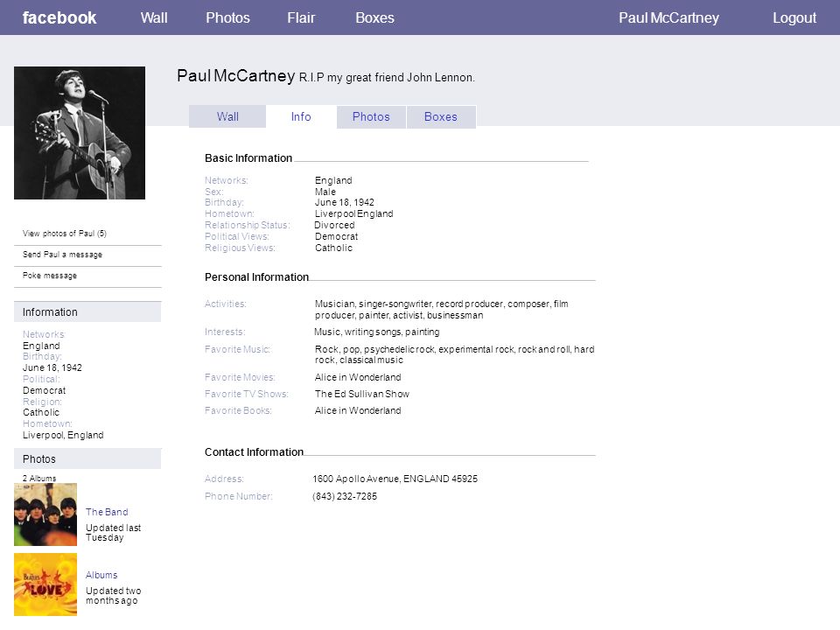The image size is (840, 630).
Task: Click hometown value in Basic Information
Action: click(x=354, y=213)
